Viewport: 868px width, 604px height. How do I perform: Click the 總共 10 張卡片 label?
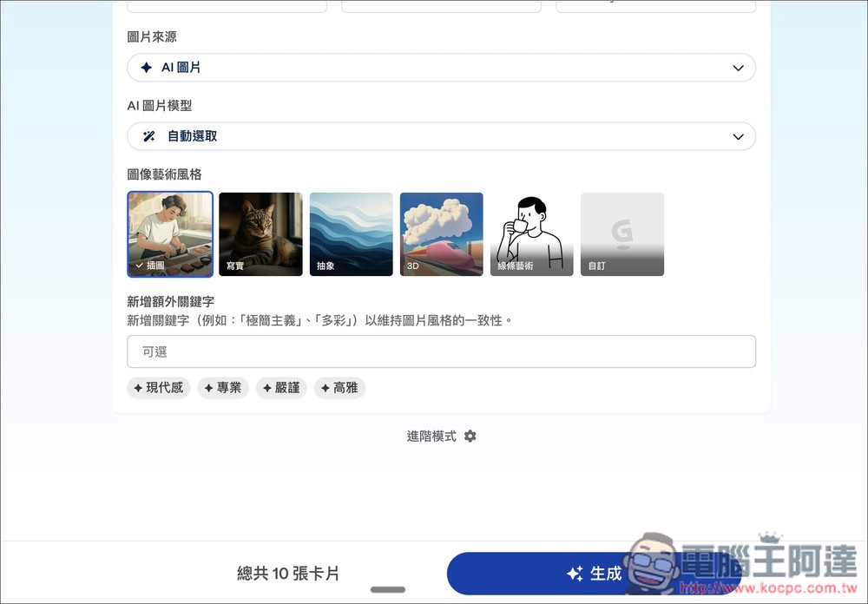pos(288,573)
